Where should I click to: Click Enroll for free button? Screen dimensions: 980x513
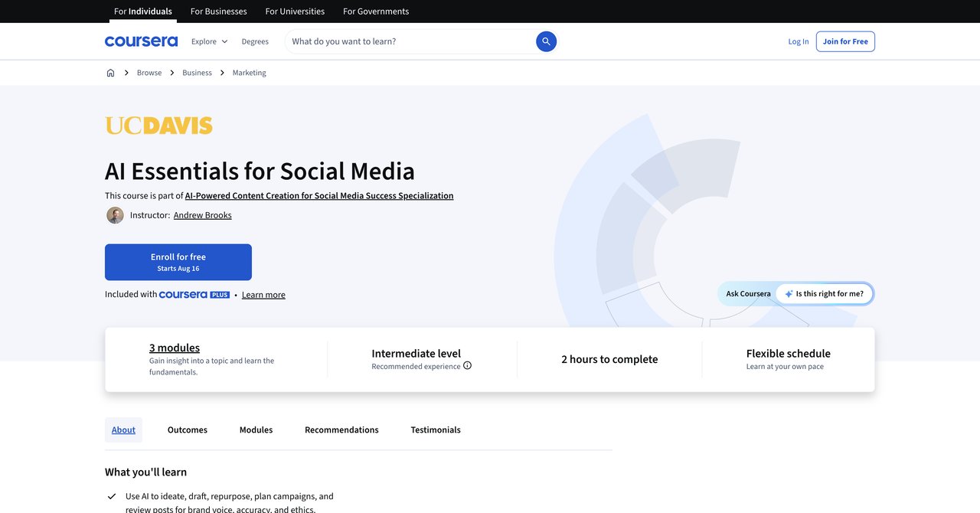click(178, 262)
